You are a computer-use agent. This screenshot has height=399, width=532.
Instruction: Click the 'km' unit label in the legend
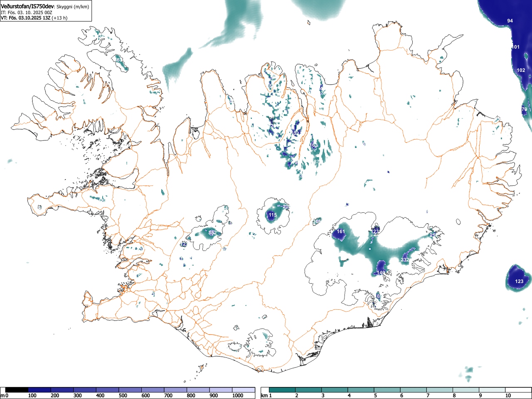click(265, 396)
